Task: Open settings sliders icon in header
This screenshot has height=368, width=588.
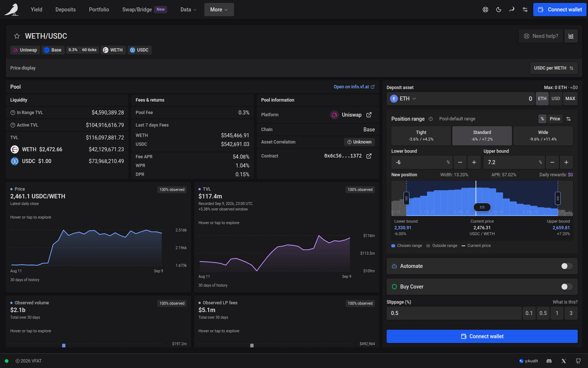Action: pos(525,10)
